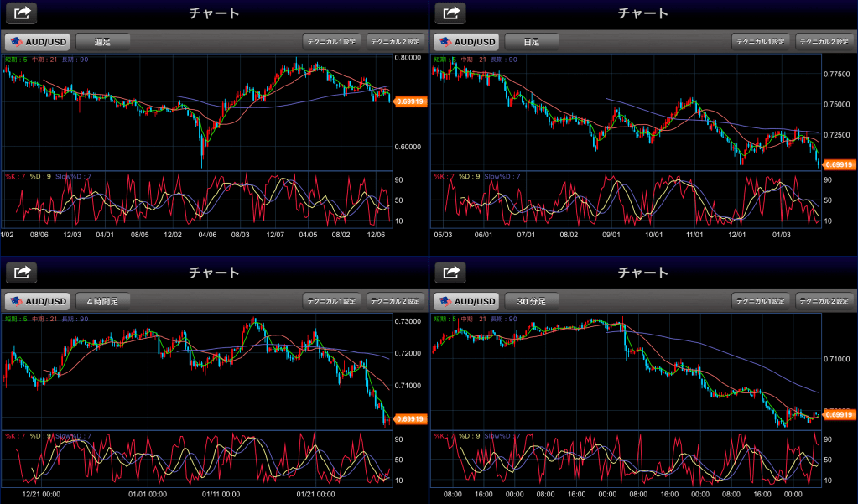Open the AUD/USD pair selector on the 30分足 chart

465,301
